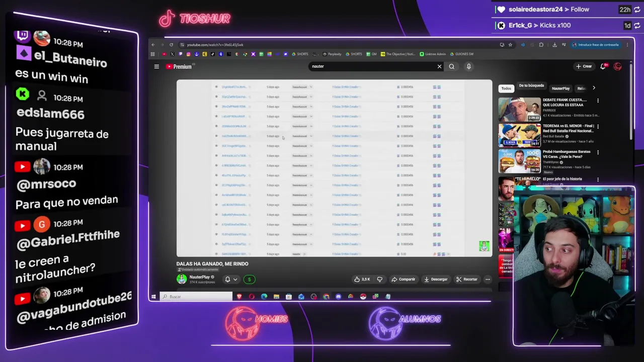Open the browser extensions puzzle icon
Image resolution: width=644 pixels, height=362 pixels.
541,45
